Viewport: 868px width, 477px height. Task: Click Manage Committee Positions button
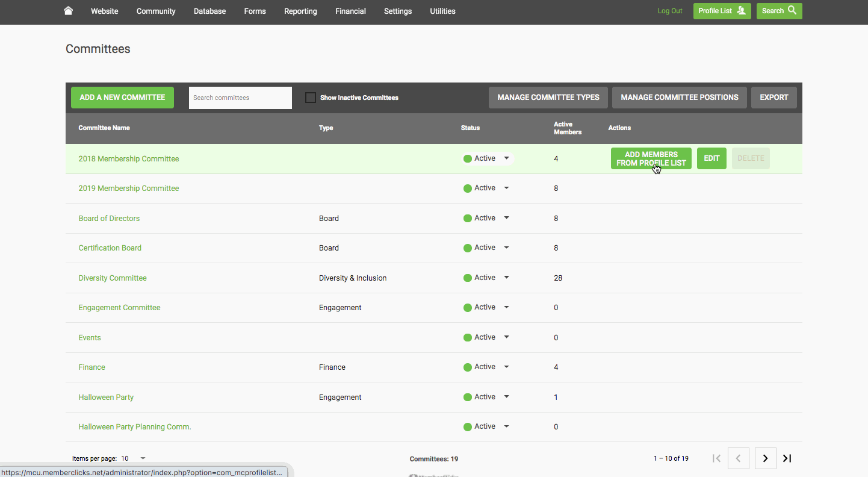tap(680, 98)
